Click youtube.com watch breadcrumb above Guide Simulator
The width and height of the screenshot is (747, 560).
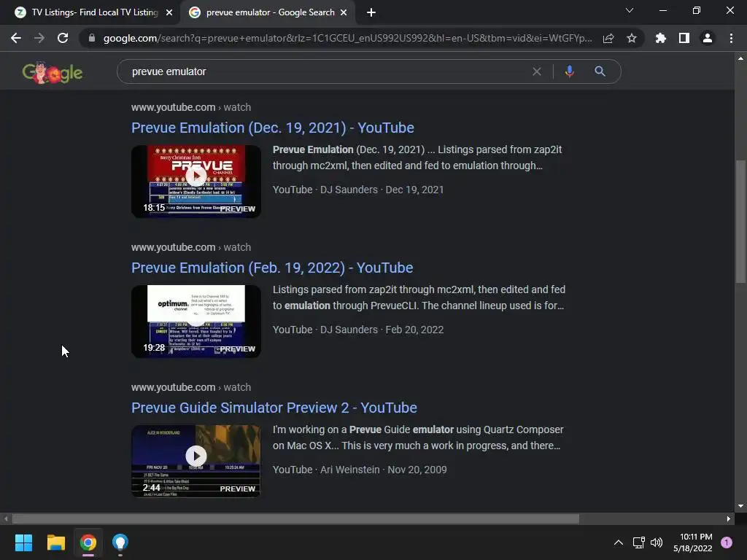pos(190,387)
